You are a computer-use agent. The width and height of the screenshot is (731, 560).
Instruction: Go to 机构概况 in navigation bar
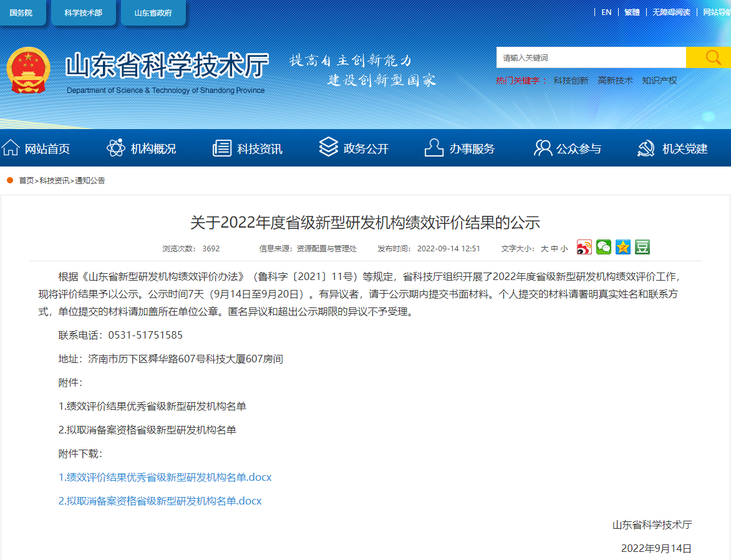point(142,148)
